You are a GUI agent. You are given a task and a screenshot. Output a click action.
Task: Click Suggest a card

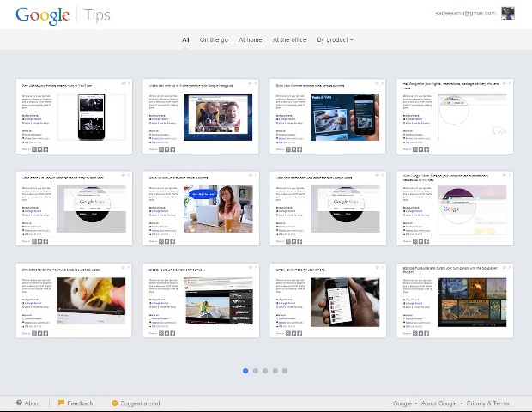click(x=136, y=403)
